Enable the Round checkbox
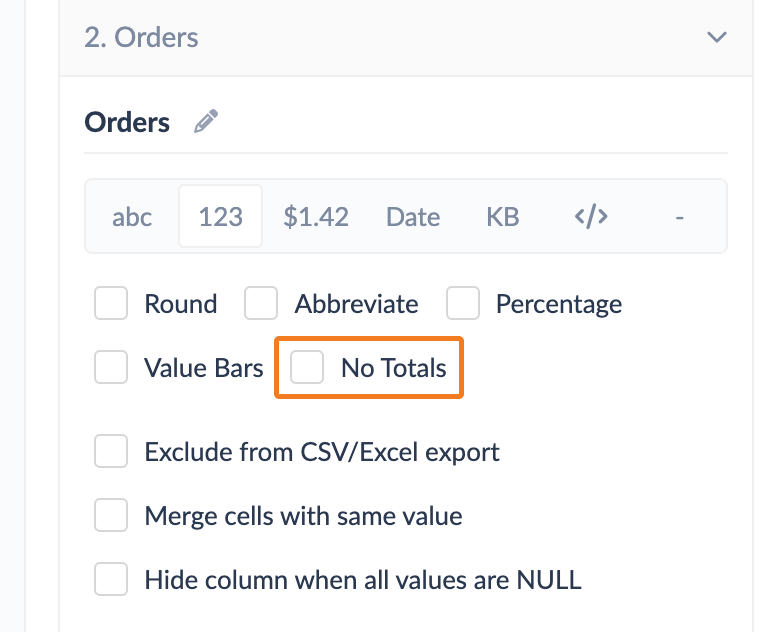Screen dimensions: 768x632 111,303
